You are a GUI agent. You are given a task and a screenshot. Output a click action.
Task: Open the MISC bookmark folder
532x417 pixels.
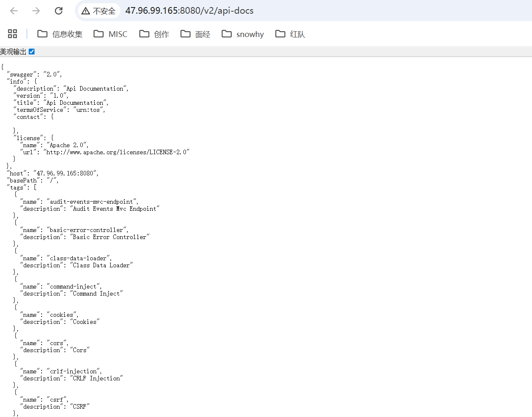click(111, 34)
